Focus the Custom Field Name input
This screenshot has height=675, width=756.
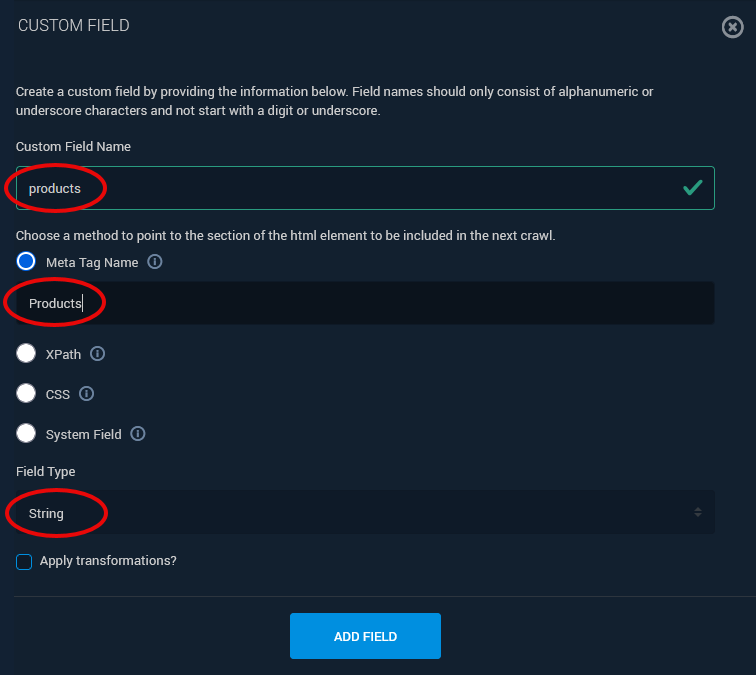[x=365, y=188]
